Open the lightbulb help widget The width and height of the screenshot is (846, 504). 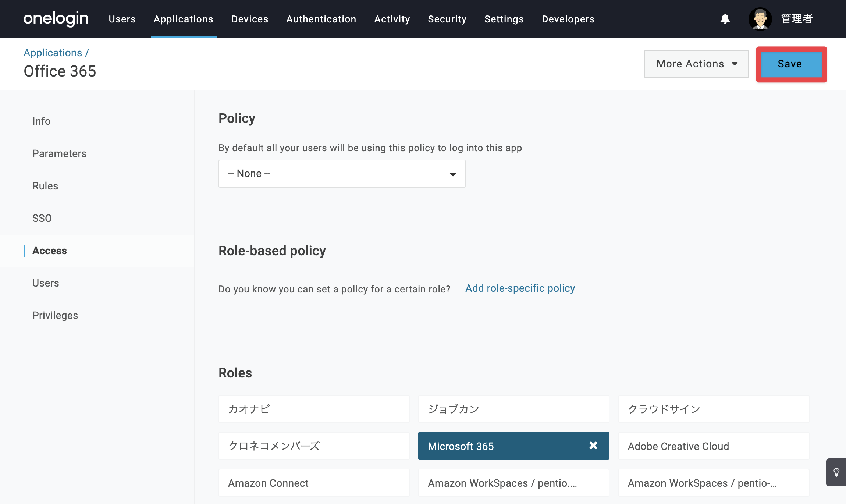click(836, 472)
